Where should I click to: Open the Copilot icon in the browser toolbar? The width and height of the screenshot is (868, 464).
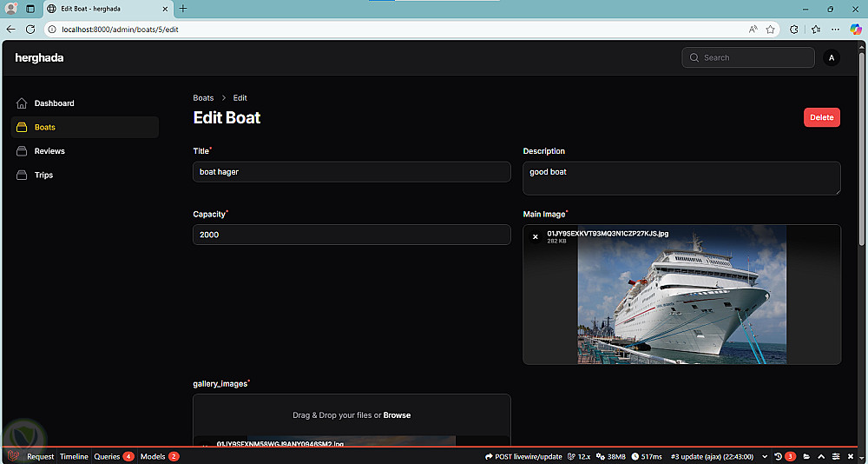tap(856, 30)
